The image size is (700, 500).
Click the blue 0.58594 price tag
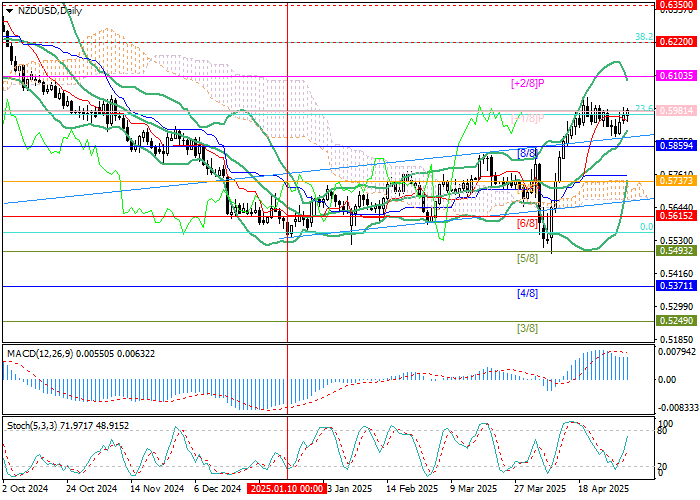(676, 146)
